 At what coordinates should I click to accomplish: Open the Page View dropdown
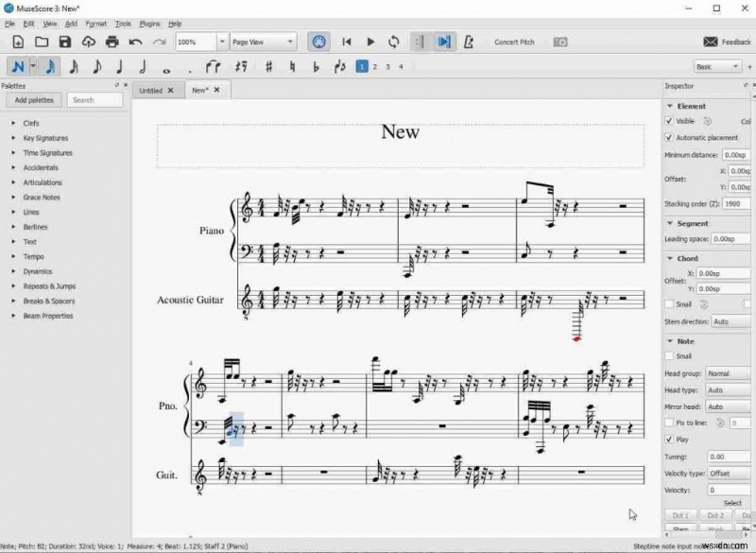click(x=263, y=42)
